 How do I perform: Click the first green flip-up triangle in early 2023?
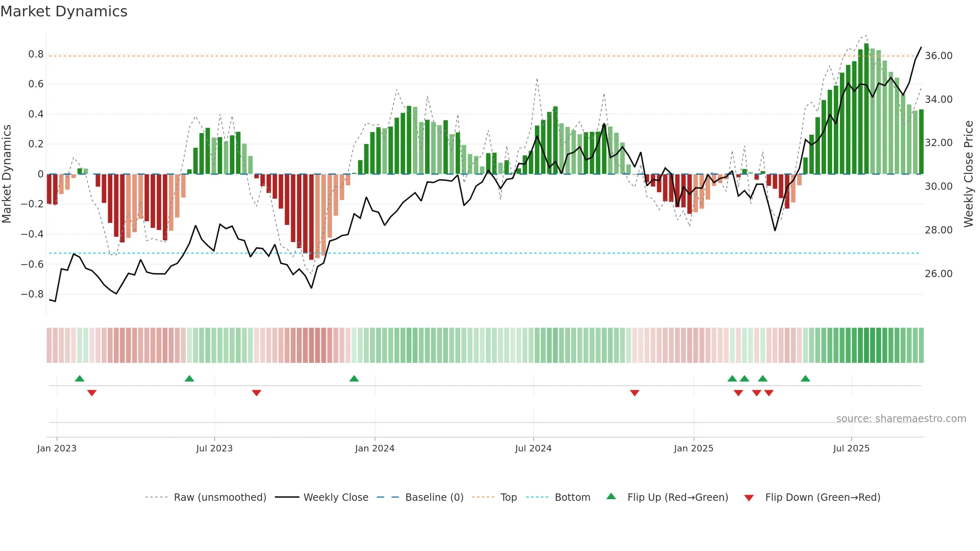(80, 379)
